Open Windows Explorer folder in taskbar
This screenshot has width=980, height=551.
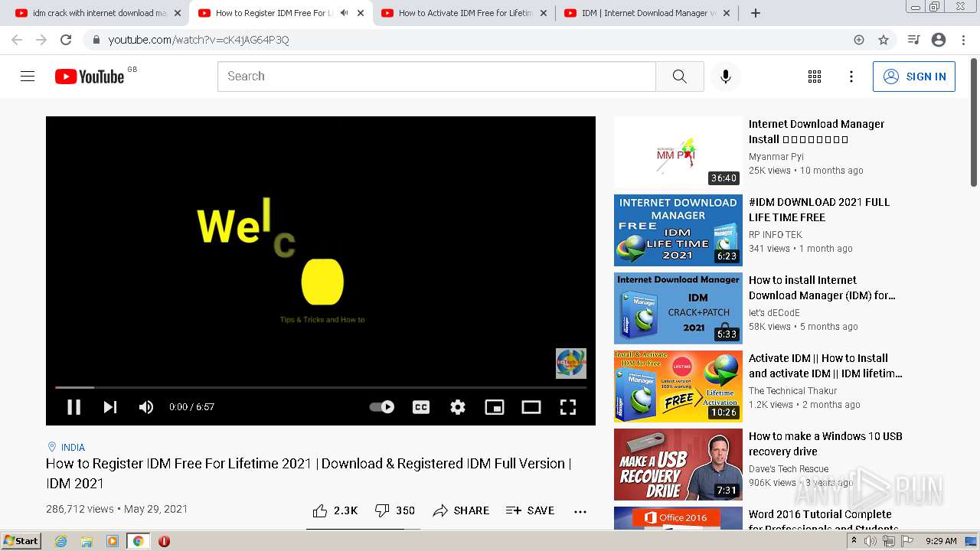click(x=87, y=541)
